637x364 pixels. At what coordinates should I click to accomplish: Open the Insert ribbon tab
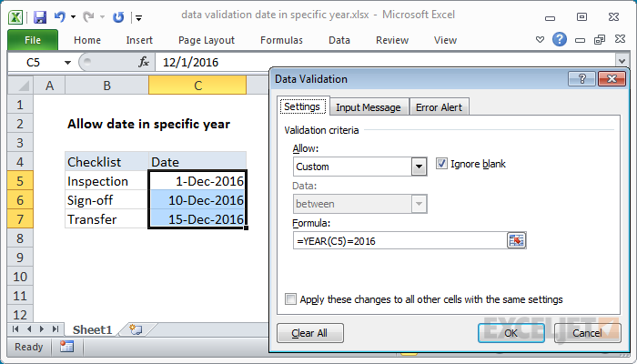(x=139, y=40)
